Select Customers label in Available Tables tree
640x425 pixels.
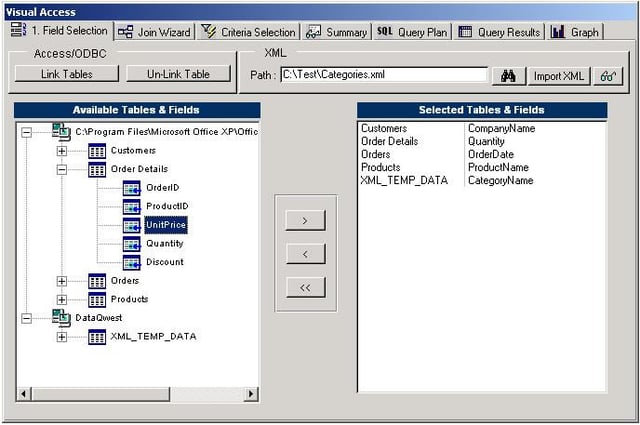click(x=133, y=151)
